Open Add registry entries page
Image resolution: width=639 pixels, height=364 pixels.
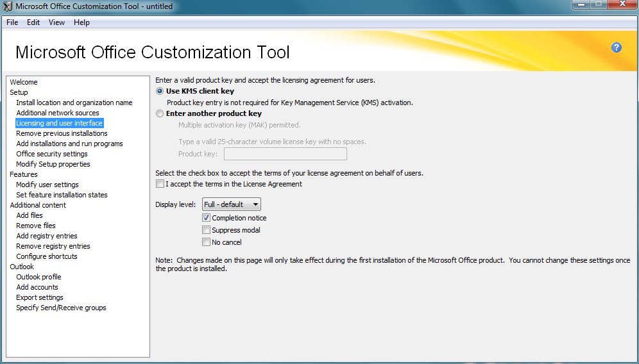pyautogui.click(x=46, y=236)
